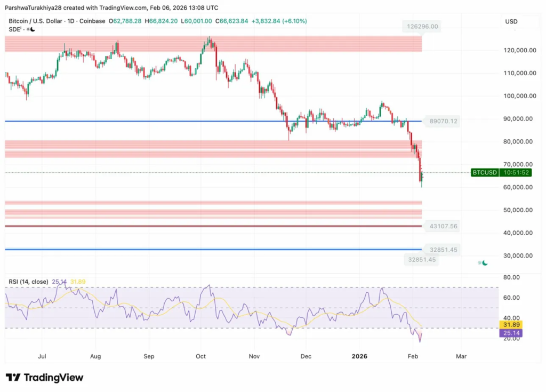Click the 126296.00 price label tag
This screenshot has width=546, height=392.
point(420,26)
